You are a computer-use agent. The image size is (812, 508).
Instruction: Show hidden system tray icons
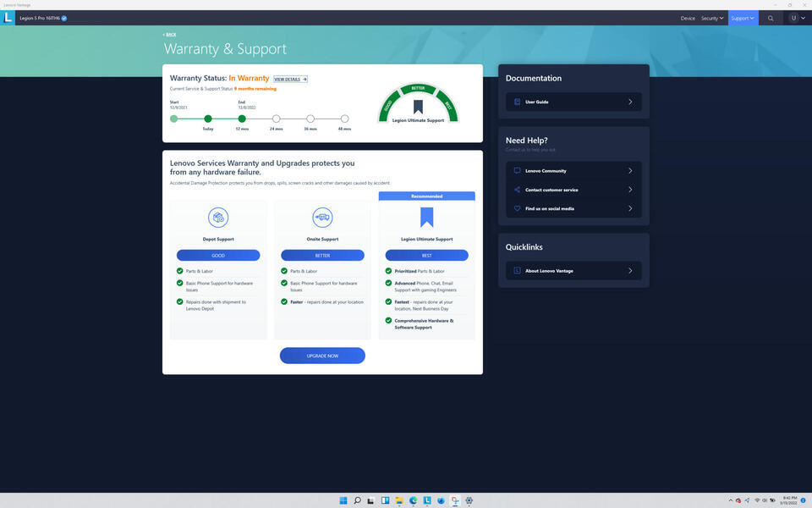click(731, 500)
